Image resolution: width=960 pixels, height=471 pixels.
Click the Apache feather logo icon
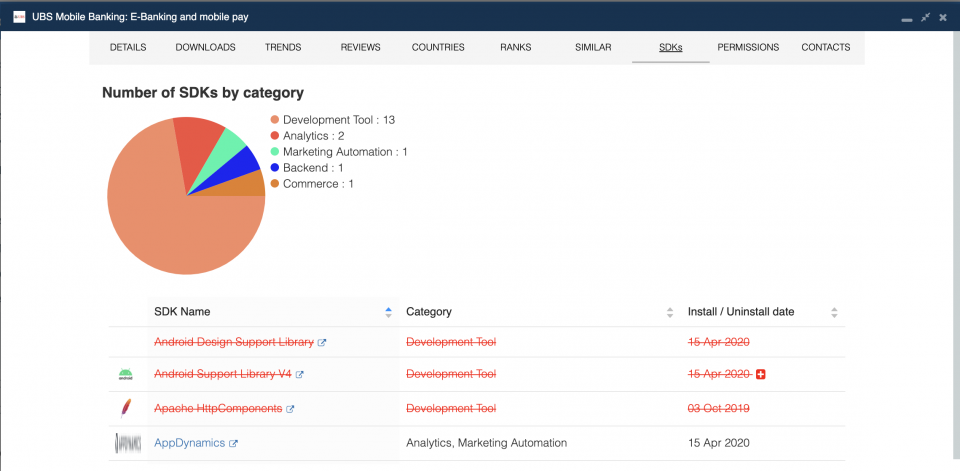coord(126,409)
